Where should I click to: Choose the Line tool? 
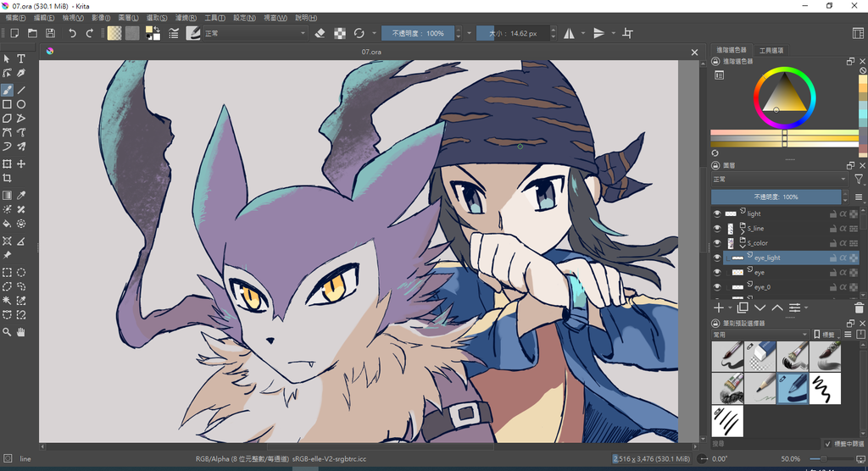tap(21, 90)
